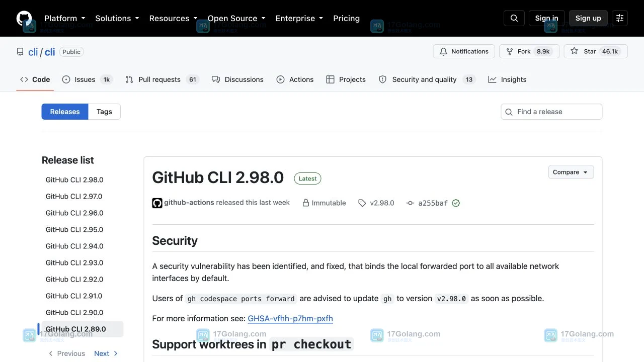This screenshot has height=362, width=644.
Task: Open the Actions tab
Action: click(295, 79)
